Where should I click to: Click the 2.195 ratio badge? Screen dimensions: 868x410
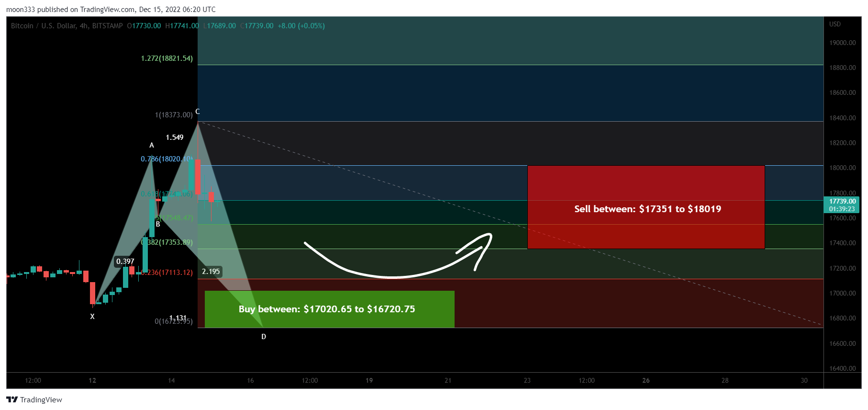click(x=211, y=272)
